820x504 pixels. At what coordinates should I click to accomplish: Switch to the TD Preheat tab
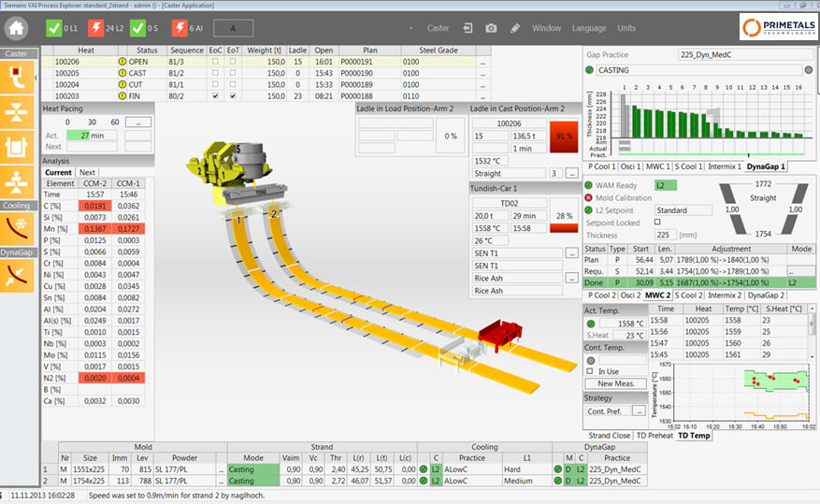point(655,435)
